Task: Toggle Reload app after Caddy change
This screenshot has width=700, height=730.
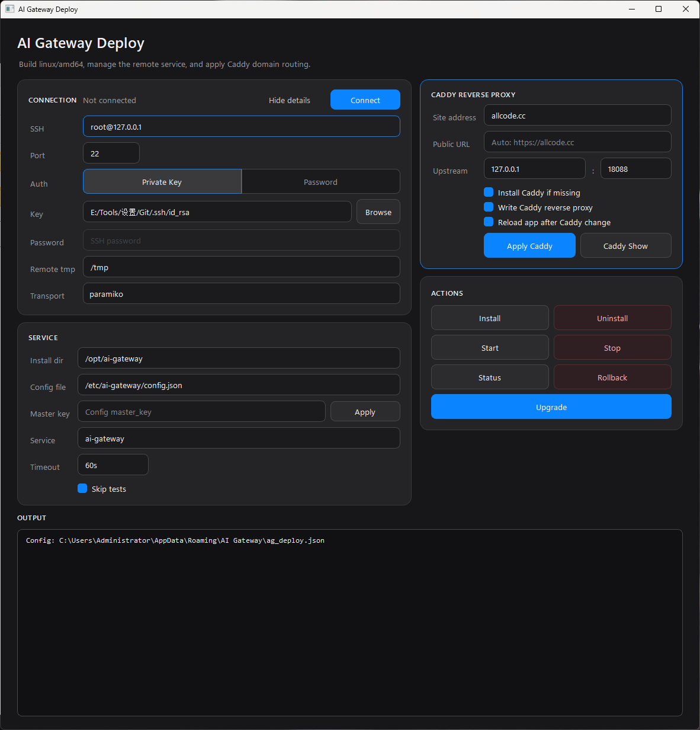Action: tap(489, 222)
